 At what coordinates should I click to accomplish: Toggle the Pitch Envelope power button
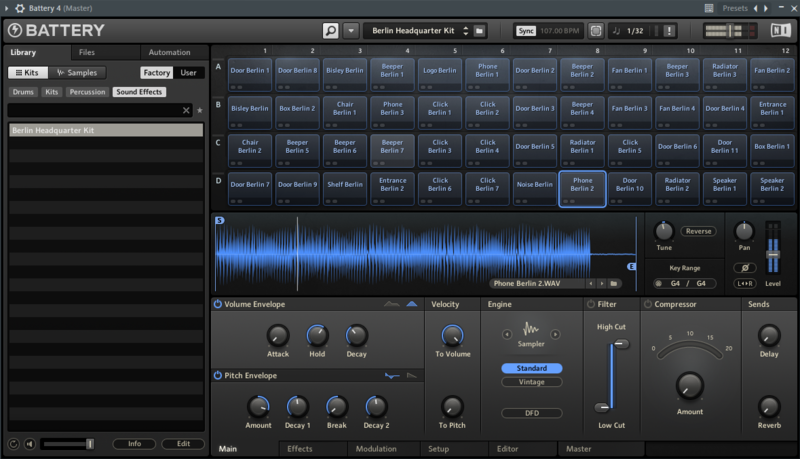218,375
